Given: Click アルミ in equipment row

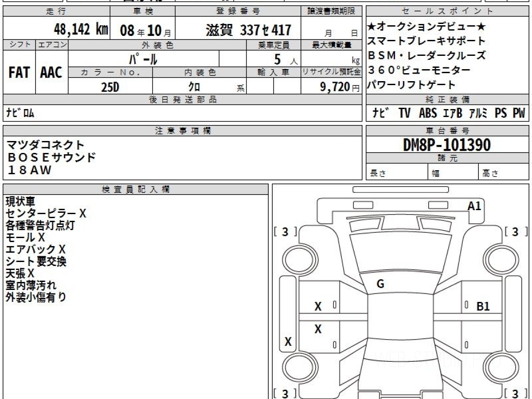Looking at the screenshot, I should 478,113.
